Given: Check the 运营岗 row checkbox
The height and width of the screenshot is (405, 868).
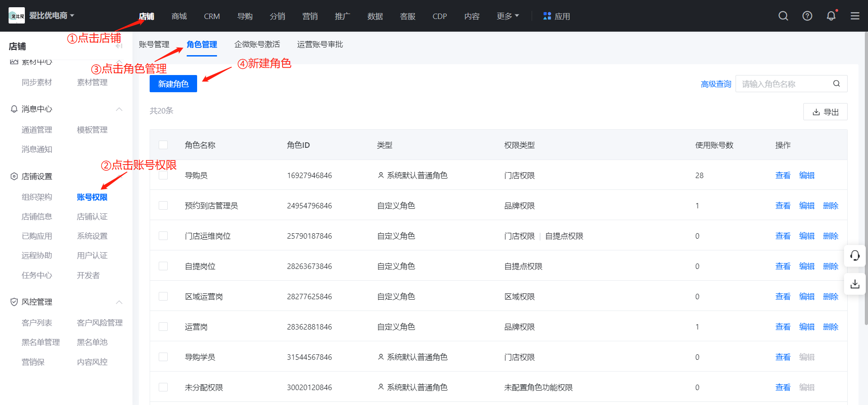Looking at the screenshot, I should tap(163, 327).
